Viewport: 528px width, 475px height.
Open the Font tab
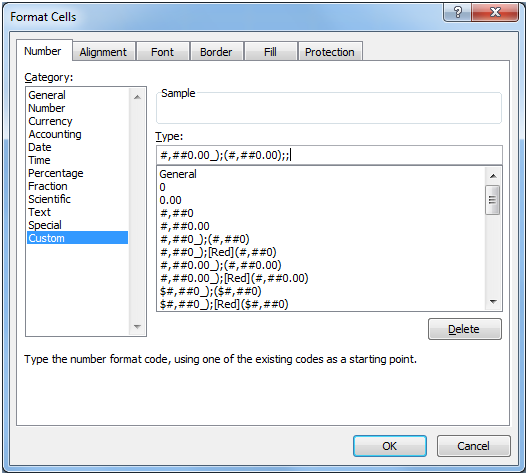(163, 52)
